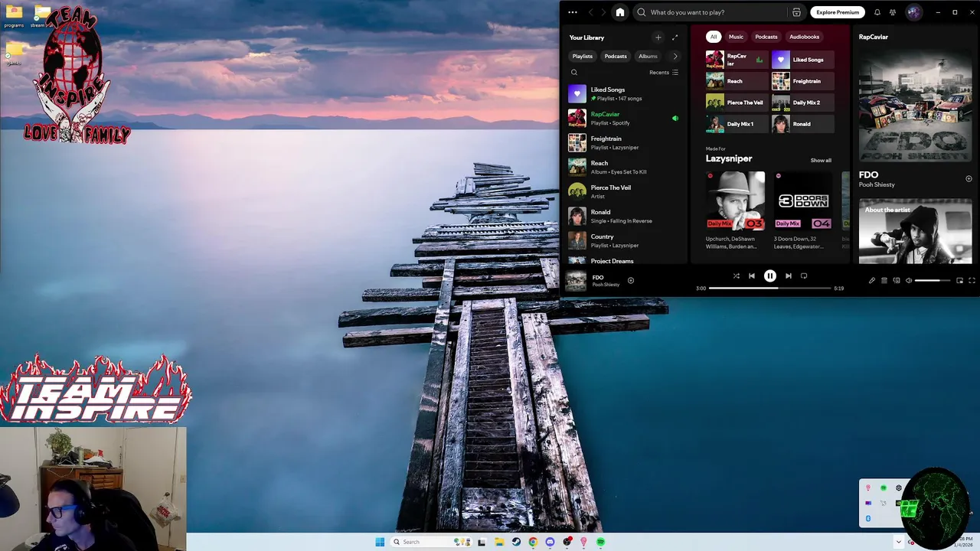Screen dimensions: 980x551
Task: Click the now-playing album art thumbnail
Action: tap(576, 281)
